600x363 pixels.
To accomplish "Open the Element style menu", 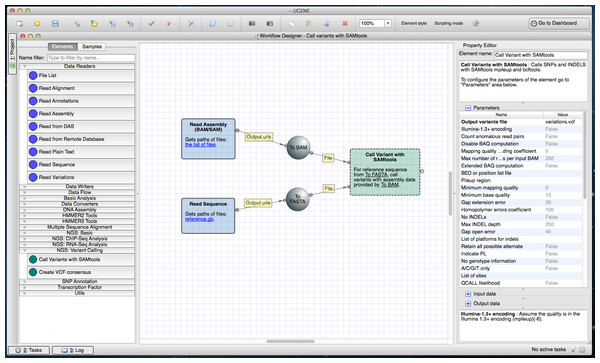I will click(414, 23).
